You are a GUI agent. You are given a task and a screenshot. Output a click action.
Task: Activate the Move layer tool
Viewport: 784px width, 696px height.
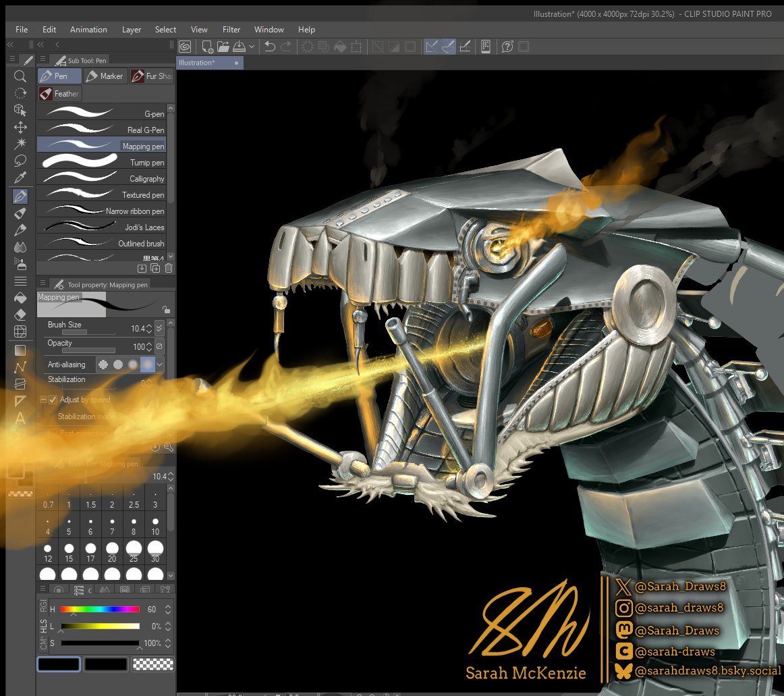point(20,127)
